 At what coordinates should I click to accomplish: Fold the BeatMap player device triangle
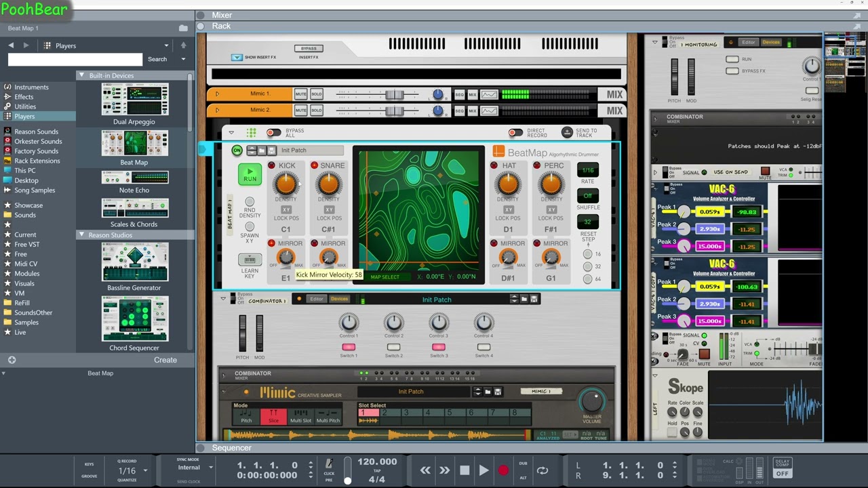231,133
